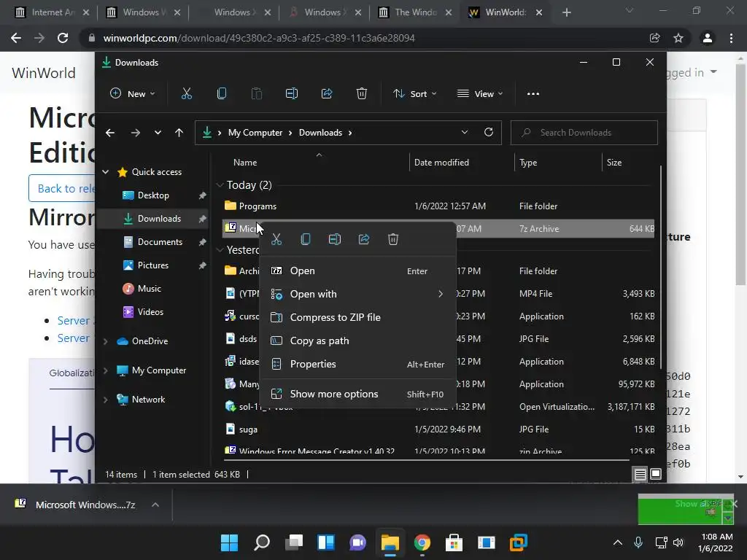
Task: Select Documents in navigation pane
Action: (152, 242)
